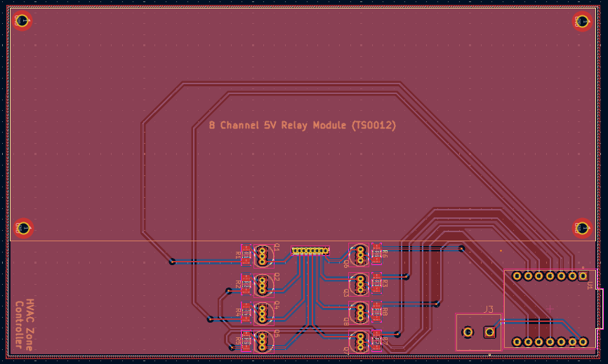608x364 pixels.
Task: Select square pin 1 pad of U1
Action: tap(583, 276)
